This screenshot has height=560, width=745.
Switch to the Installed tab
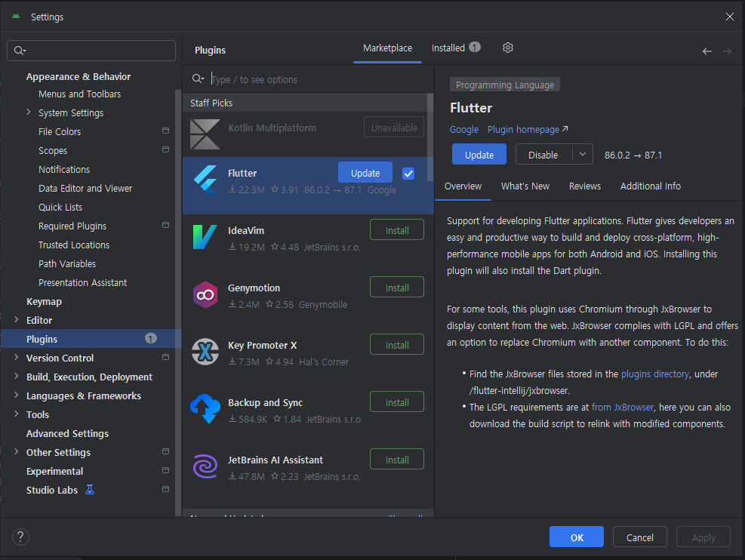[x=448, y=48]
